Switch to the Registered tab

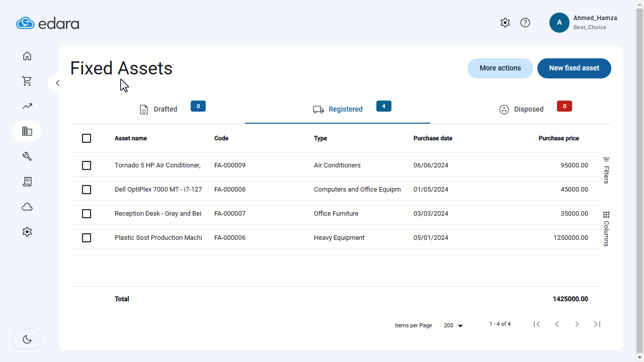(x=338, y=109)
